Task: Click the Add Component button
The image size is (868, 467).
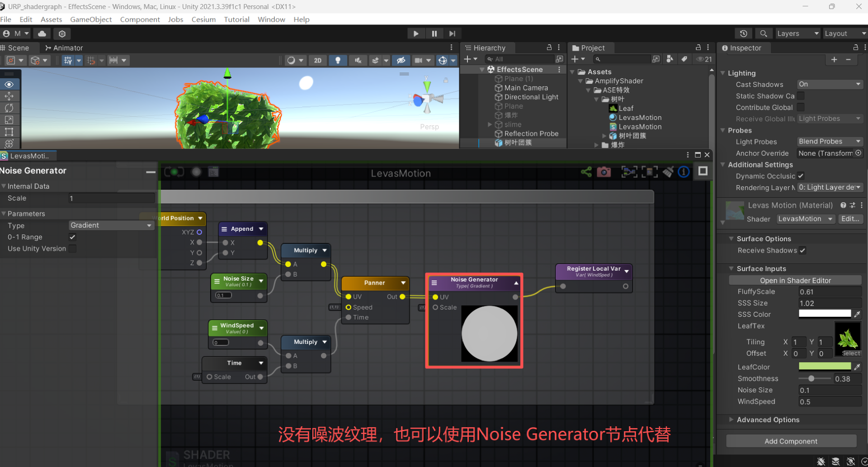Action: click(x=791, y=441)
